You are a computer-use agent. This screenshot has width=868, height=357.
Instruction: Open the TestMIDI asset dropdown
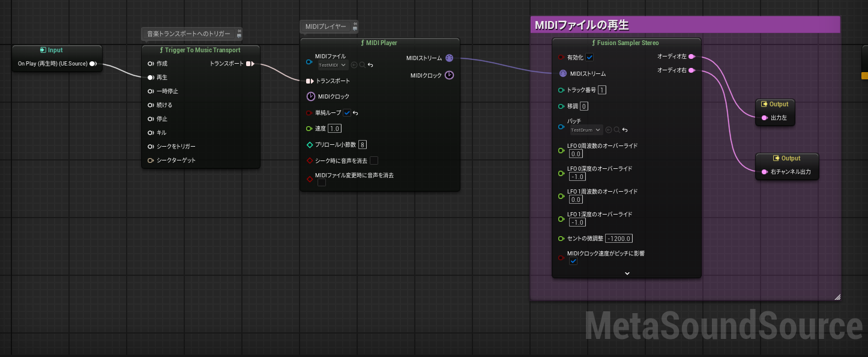(333, 65)
